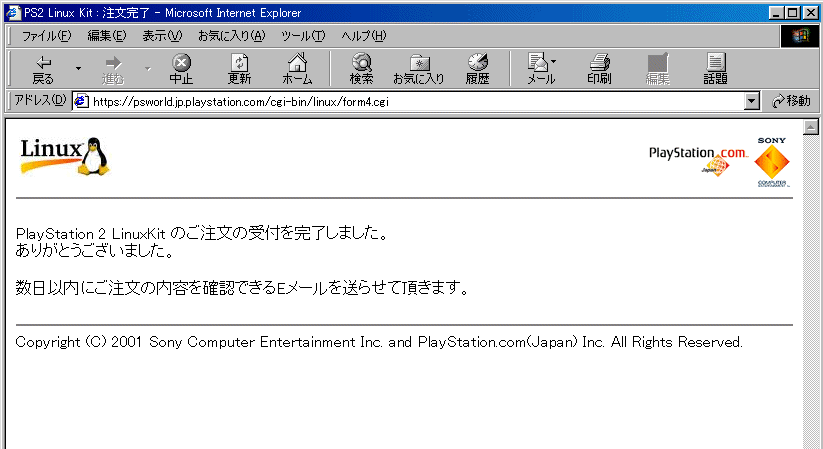Click the Edit (編集) toolbar button
This screenshot has height=449, width=823.
coord(657,69)
